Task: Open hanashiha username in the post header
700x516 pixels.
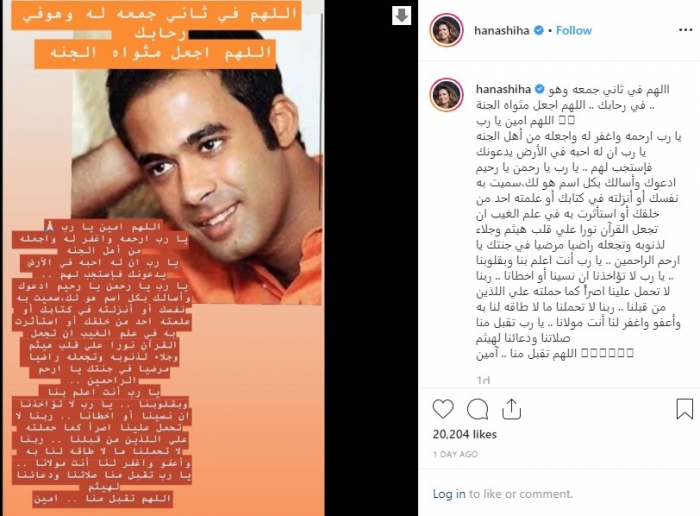Action: (501, 30)
